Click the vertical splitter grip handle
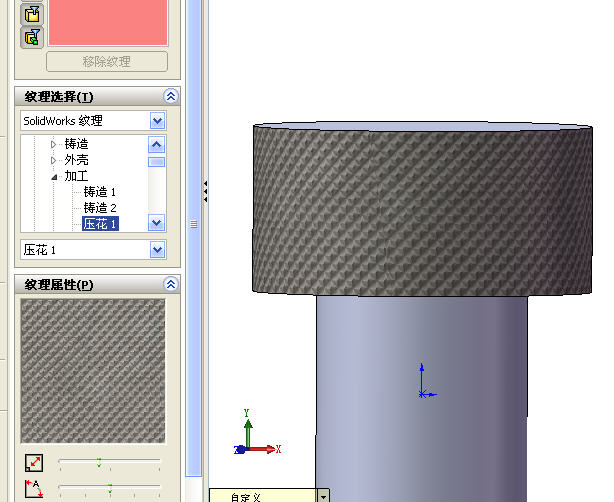This screenshot has height=502, width=614. (x=194, y=224)
